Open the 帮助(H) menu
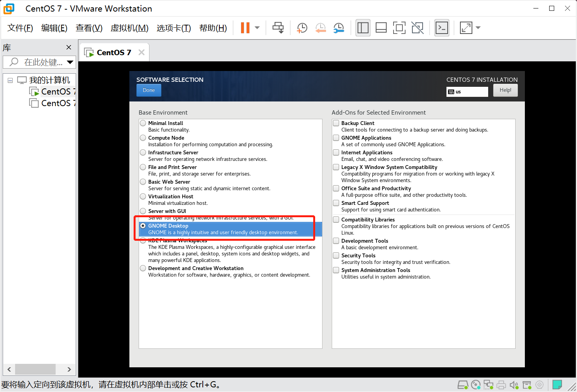 pyautogui.click(x=213, y=28)
